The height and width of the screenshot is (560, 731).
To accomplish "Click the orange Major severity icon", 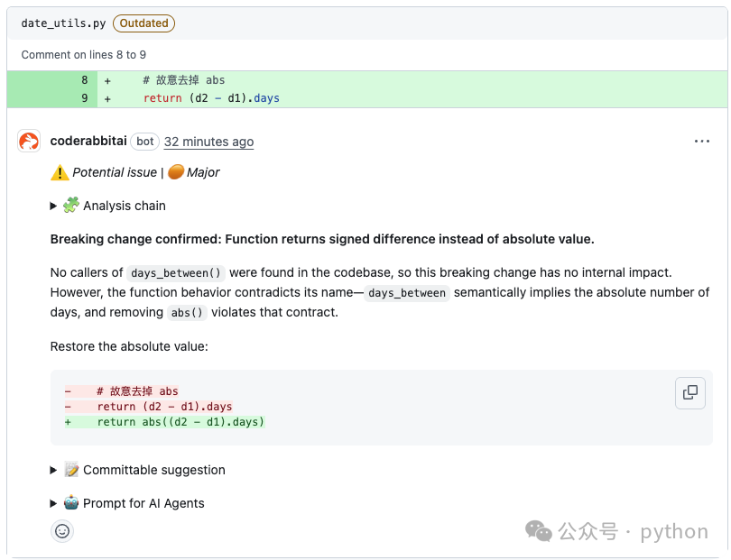I will point(176,172).
